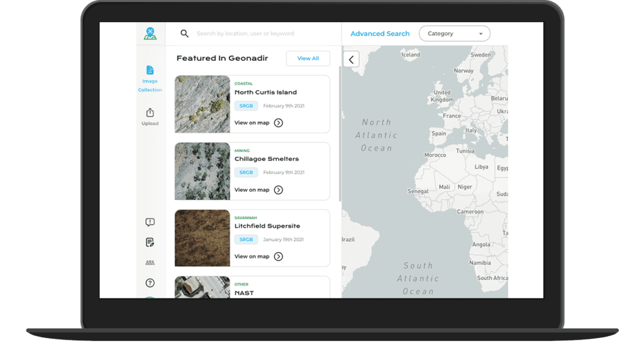Click the search magnifier icon

coord(184,34)
